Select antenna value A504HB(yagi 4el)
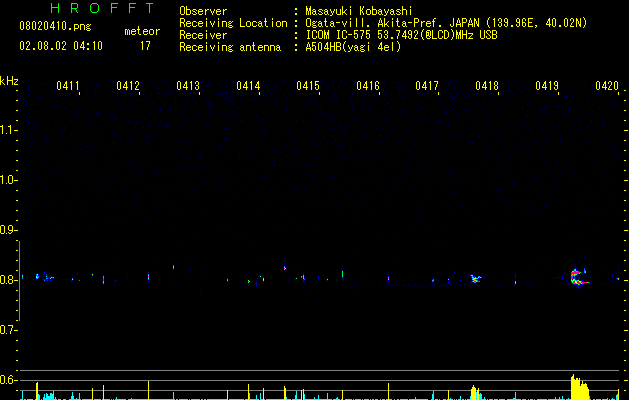 coord(353,47)
